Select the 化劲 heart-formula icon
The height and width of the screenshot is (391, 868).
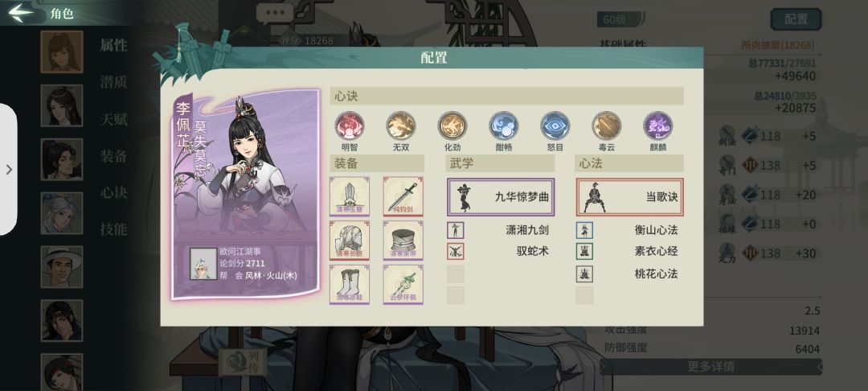(452, 126)
